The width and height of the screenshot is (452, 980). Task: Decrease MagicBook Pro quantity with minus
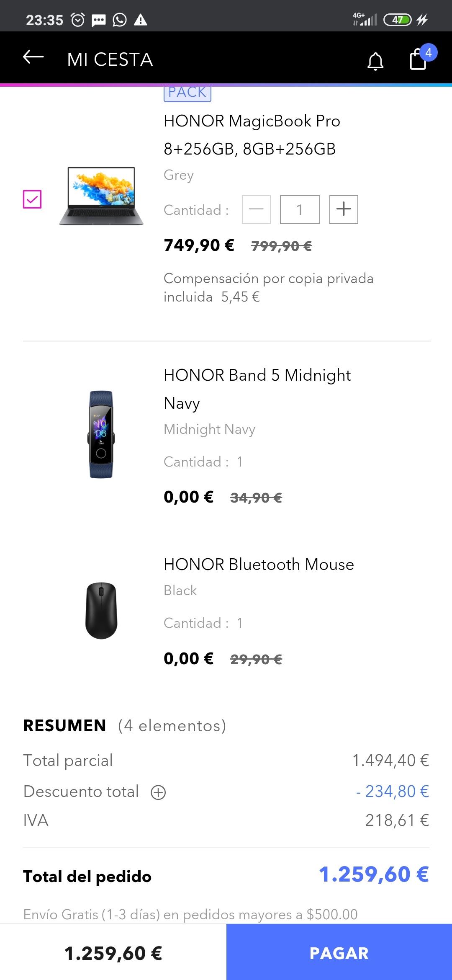(256, 209)
